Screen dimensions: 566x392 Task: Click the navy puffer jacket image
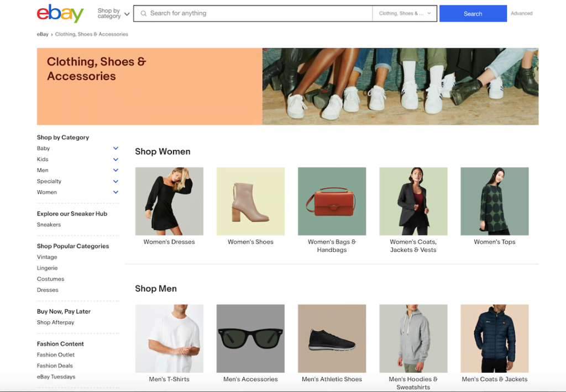[x=495, y=338]
